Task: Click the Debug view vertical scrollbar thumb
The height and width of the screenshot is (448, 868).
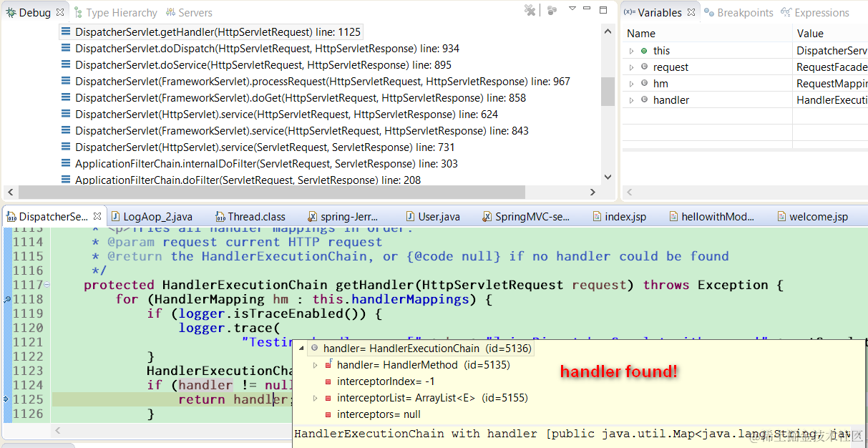Action: point(608,91)
